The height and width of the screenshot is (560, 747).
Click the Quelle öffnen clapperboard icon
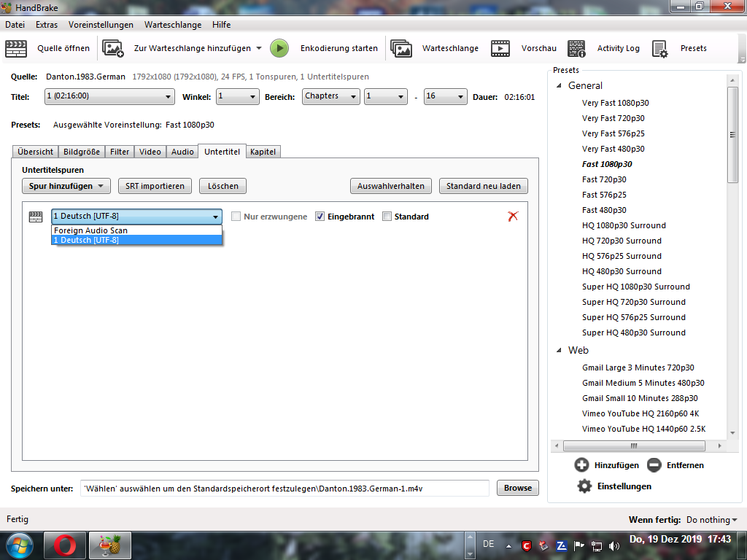pos(16,49)
